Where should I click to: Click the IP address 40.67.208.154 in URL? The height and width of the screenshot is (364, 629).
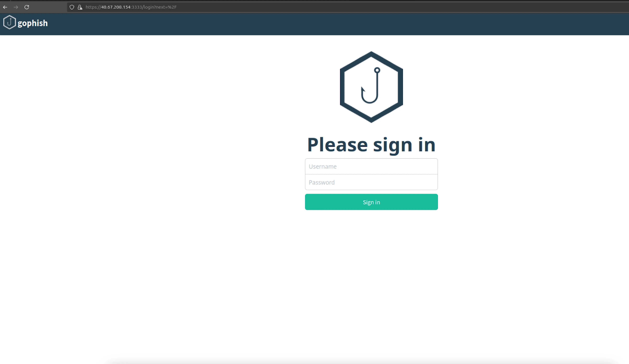click(116, 7)
